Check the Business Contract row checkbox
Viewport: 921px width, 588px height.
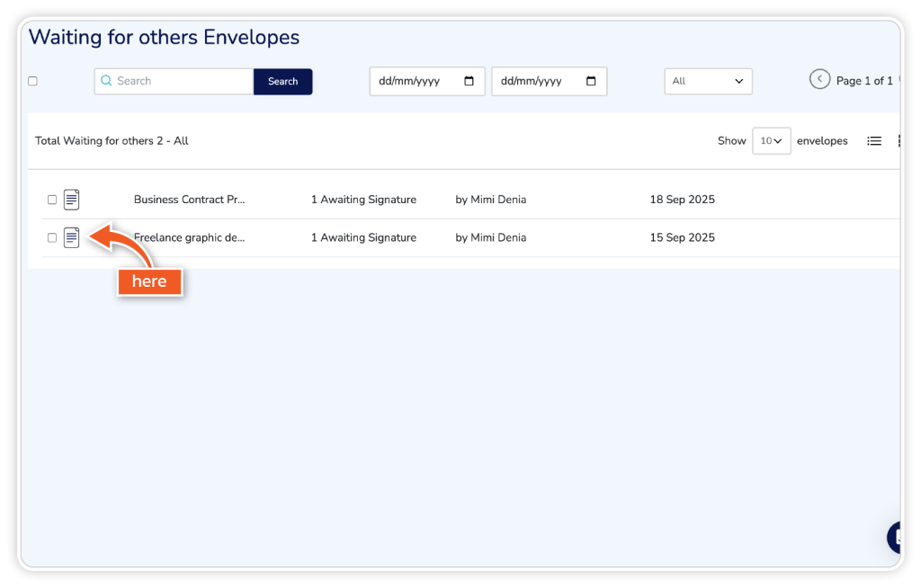(x=52, y=200)
